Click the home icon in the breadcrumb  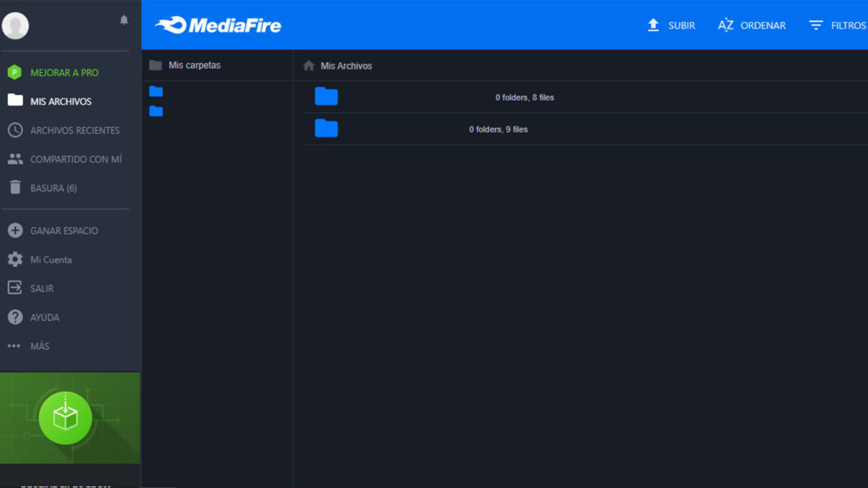tap(309, 66)
